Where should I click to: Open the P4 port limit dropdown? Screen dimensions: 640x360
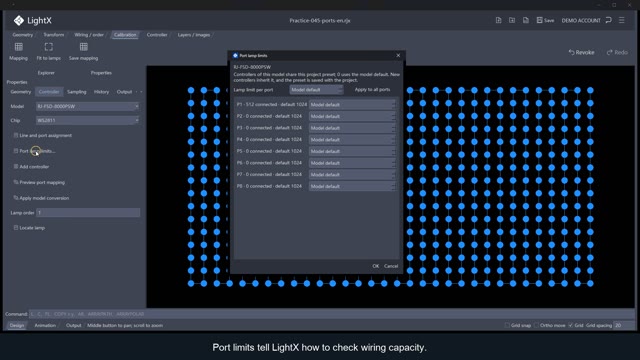pos(352,140)
